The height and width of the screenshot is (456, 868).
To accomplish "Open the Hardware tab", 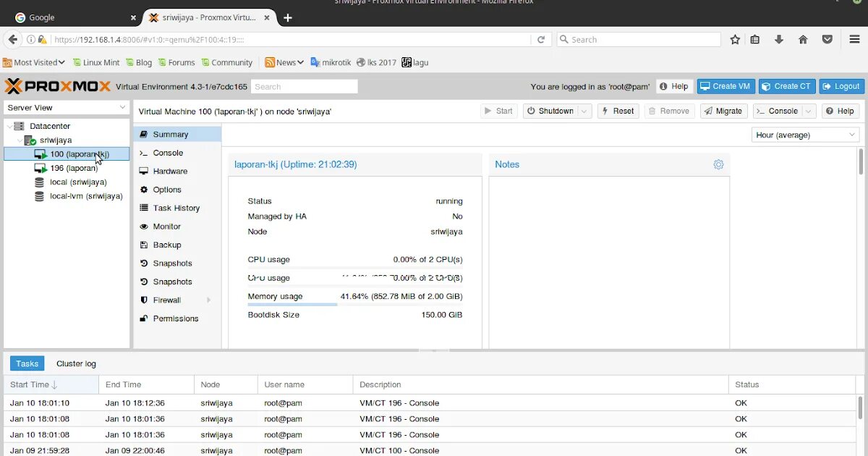I will 177,172.
